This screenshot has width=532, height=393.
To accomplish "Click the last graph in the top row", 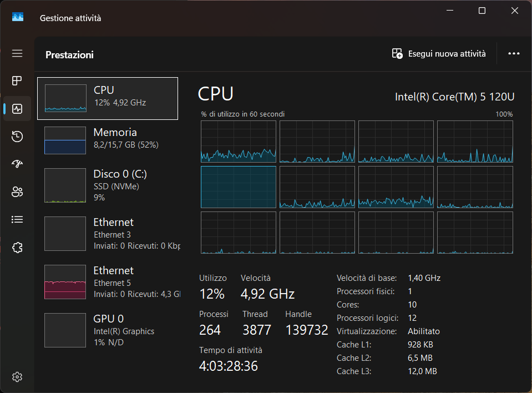I will (475, 142).
